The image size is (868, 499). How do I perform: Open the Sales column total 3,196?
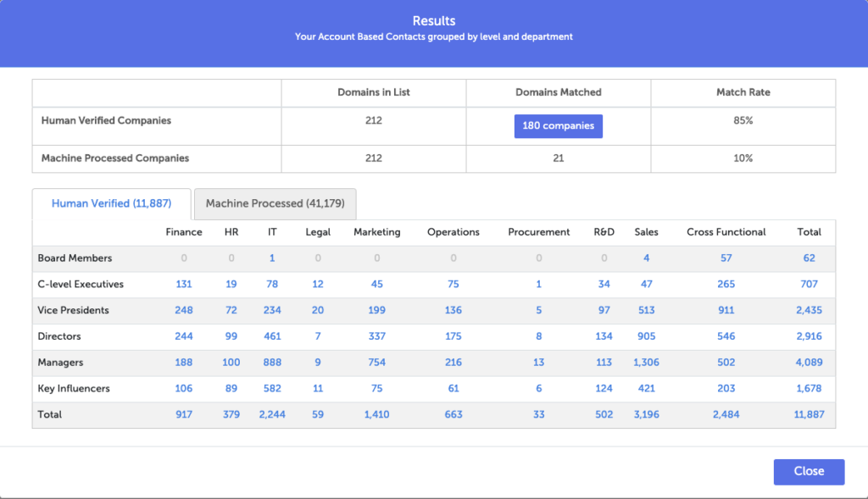646,414
